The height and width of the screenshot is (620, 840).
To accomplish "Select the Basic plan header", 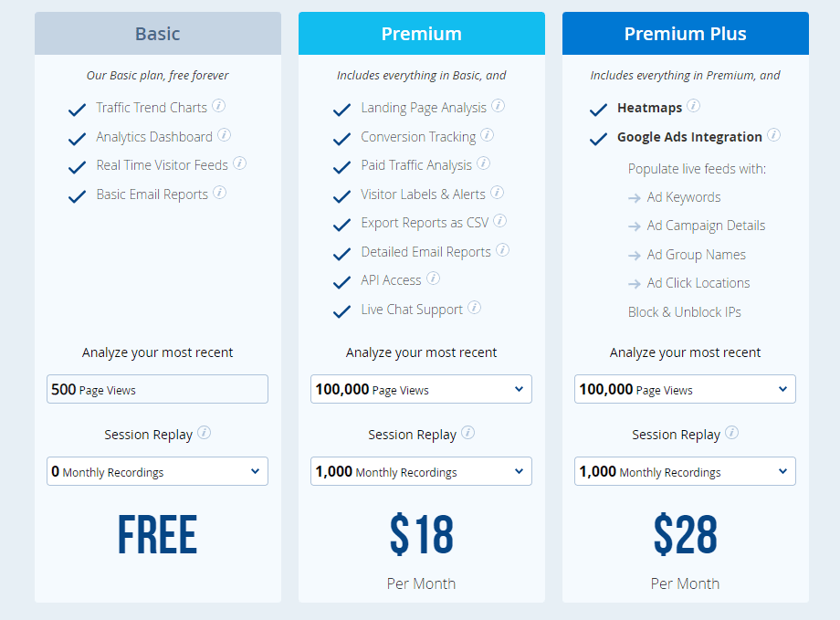I will click(158, 34).
